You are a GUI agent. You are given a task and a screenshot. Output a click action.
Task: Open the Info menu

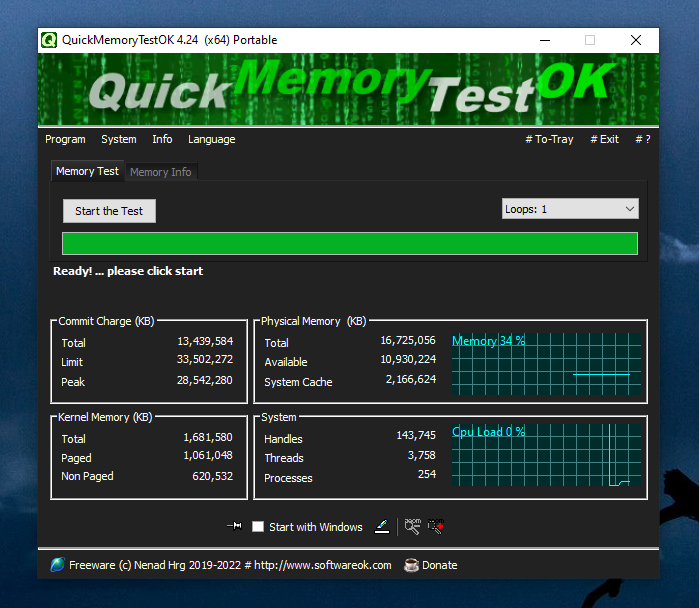(x=162, y=139)
